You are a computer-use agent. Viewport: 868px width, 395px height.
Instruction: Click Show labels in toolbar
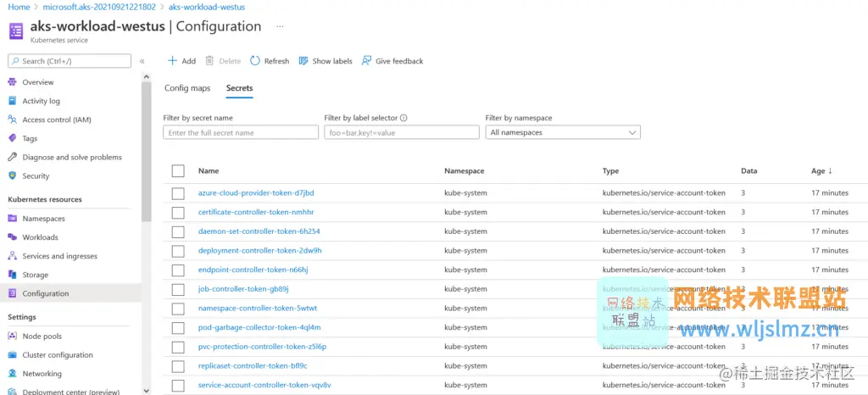(325, 61)
